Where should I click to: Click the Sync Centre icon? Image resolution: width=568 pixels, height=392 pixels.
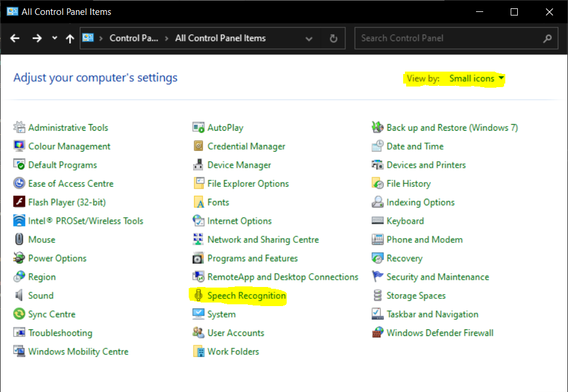pyautogui.click(x=19, y=314)
